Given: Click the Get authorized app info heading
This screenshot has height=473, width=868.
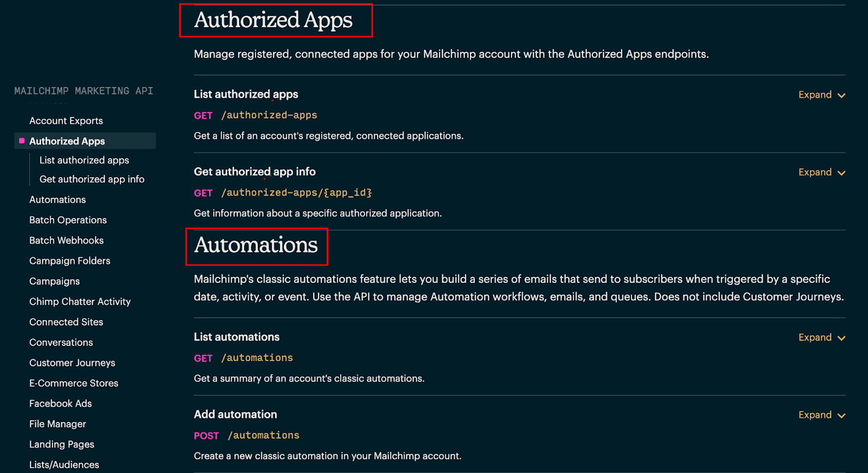Looking at the screenshot, I should click(254, 172).
